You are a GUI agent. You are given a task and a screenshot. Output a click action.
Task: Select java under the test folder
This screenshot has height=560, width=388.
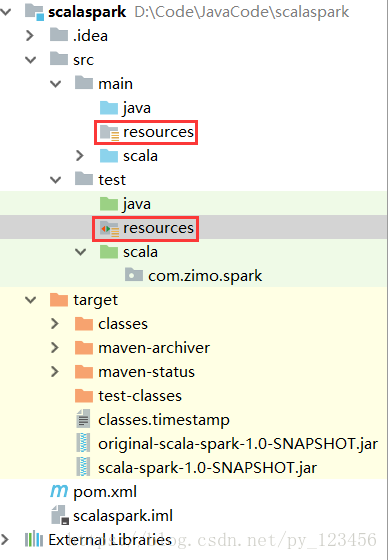coord(136,204)
